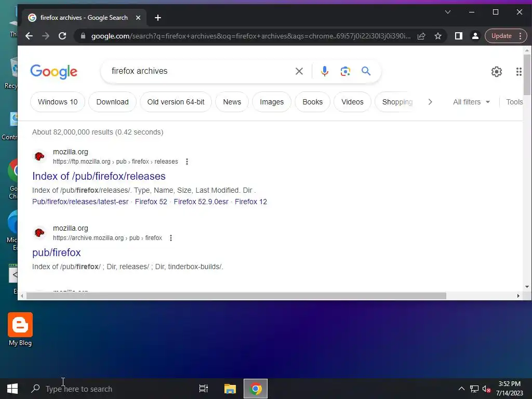Apply the Windows 10 filter chip

tap(58, 102)
